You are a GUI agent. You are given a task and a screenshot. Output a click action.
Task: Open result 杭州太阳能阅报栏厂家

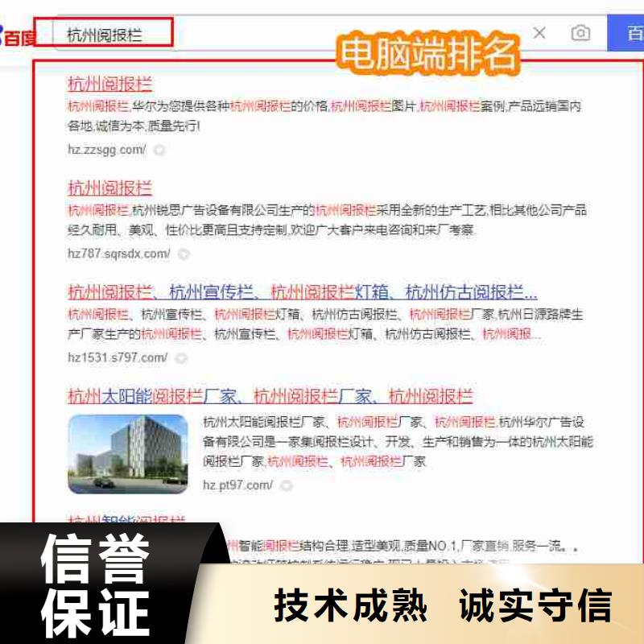[270, 396]
